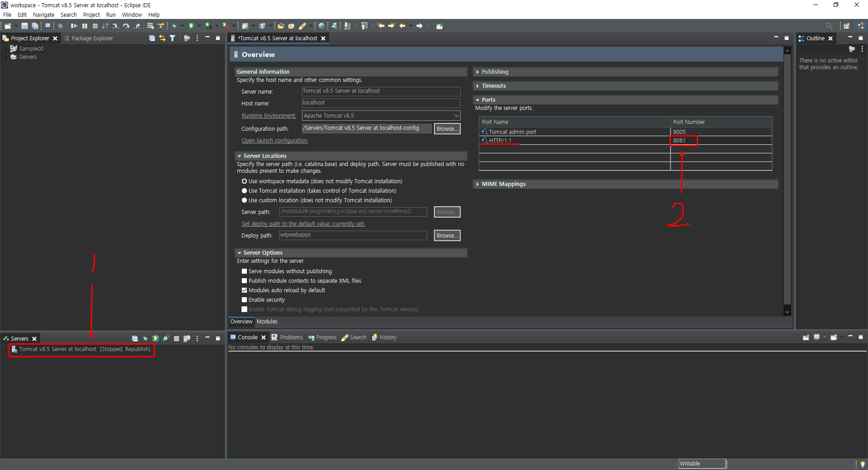Click the green Run icon in toolbar

pos(191,26)
